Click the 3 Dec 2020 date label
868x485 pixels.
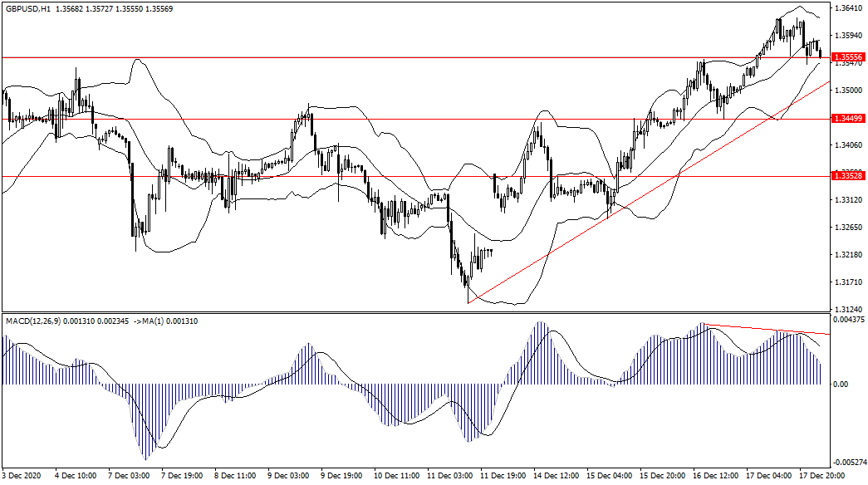(x=22, y=477)
